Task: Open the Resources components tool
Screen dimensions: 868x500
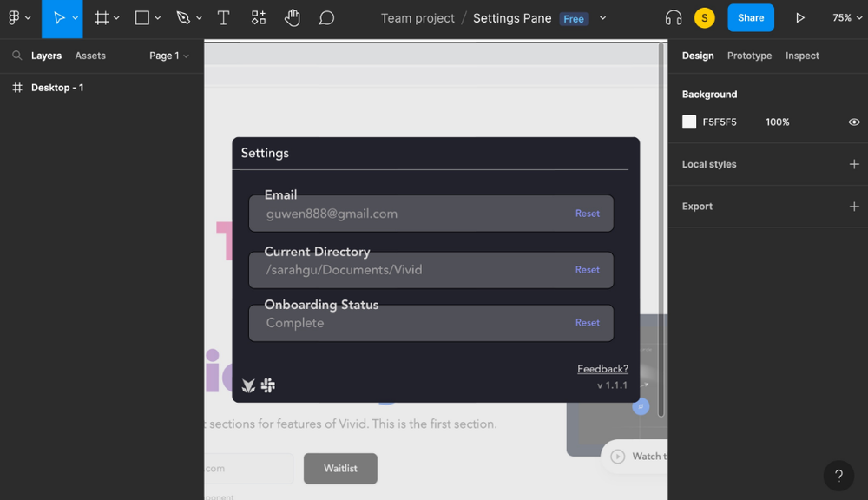Action: (x=259, y=18)
